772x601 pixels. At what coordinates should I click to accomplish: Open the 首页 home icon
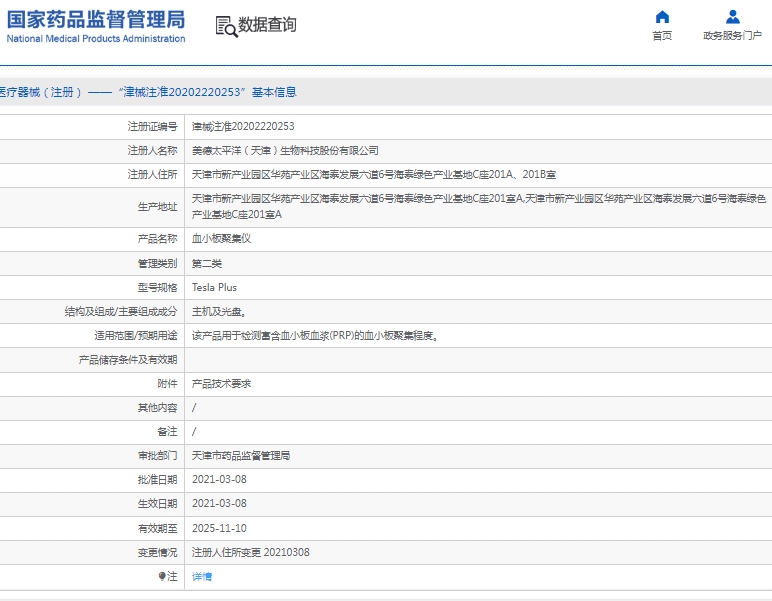(x=662, y=17)
